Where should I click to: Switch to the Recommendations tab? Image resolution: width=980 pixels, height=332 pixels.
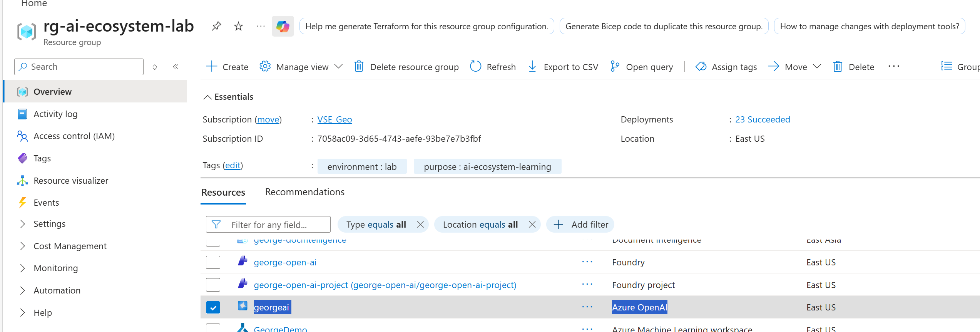click(x=304, y=192)
